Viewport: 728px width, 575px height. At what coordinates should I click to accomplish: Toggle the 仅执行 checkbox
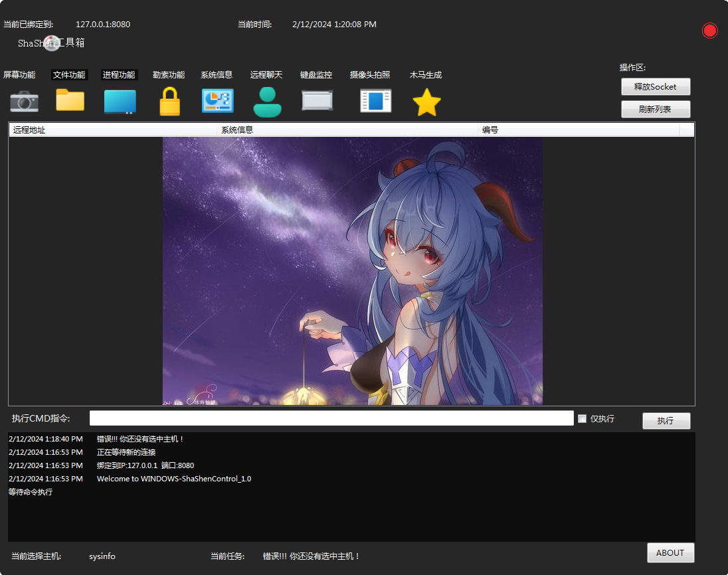click(583, 419)
